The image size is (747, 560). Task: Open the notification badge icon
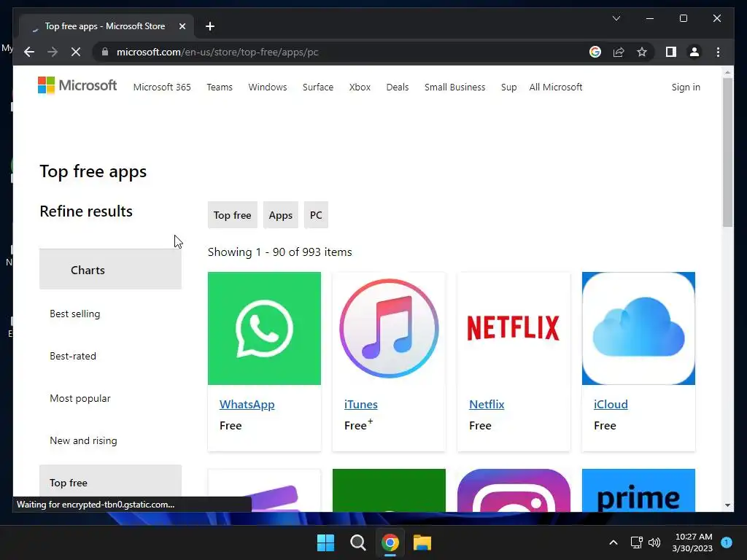727,542
